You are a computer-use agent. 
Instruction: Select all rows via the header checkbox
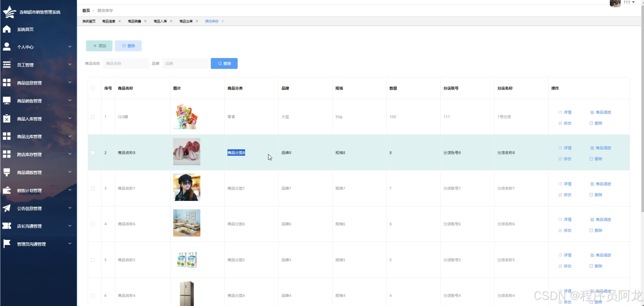[93, 88]
